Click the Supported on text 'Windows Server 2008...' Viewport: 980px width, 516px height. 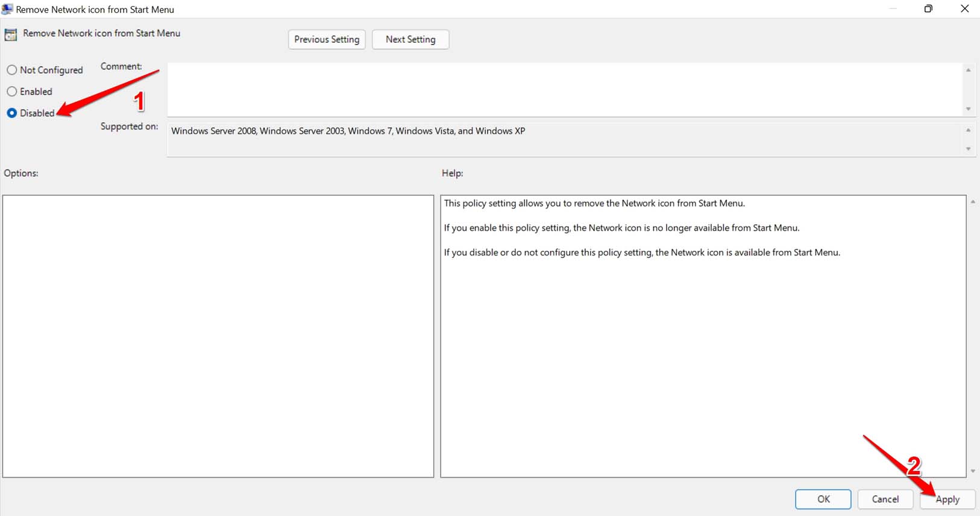click(348, 131)
